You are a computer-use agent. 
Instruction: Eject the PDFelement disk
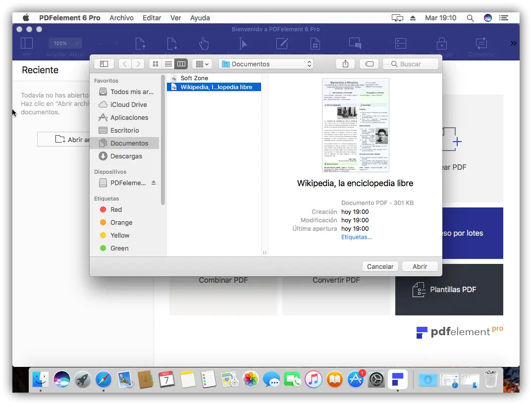pos(154,183)
